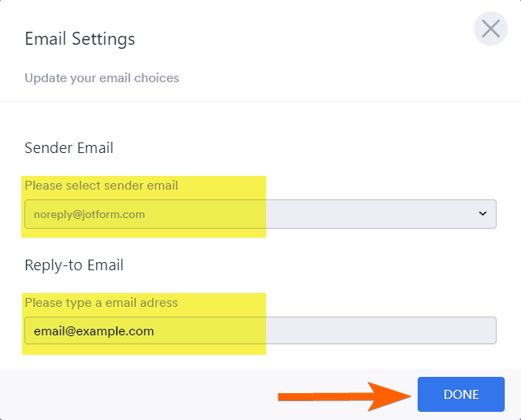Click the Please type a email adress label
This screenshot has width=521, height=420.
pos(101,302)
